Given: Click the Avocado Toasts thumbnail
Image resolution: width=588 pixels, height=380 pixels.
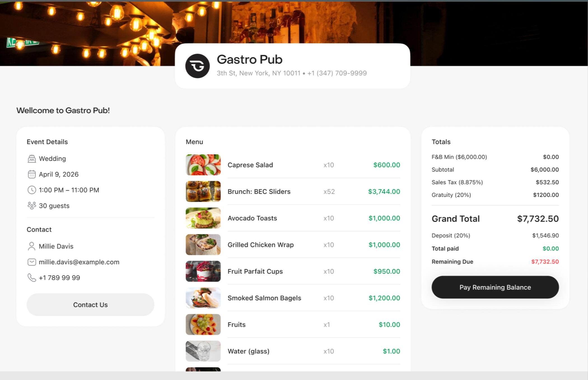Looking at the screenshot, I should (203, 218).
